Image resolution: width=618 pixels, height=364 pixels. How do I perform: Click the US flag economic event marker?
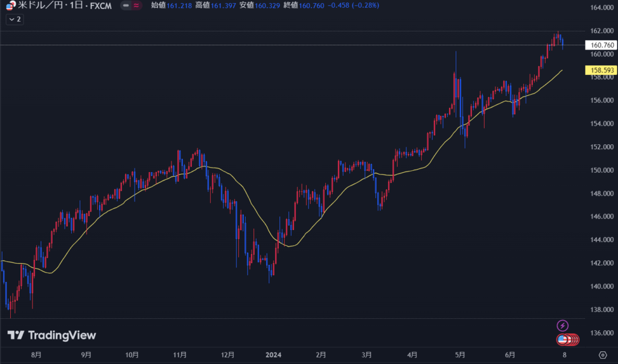pos(564,340)
